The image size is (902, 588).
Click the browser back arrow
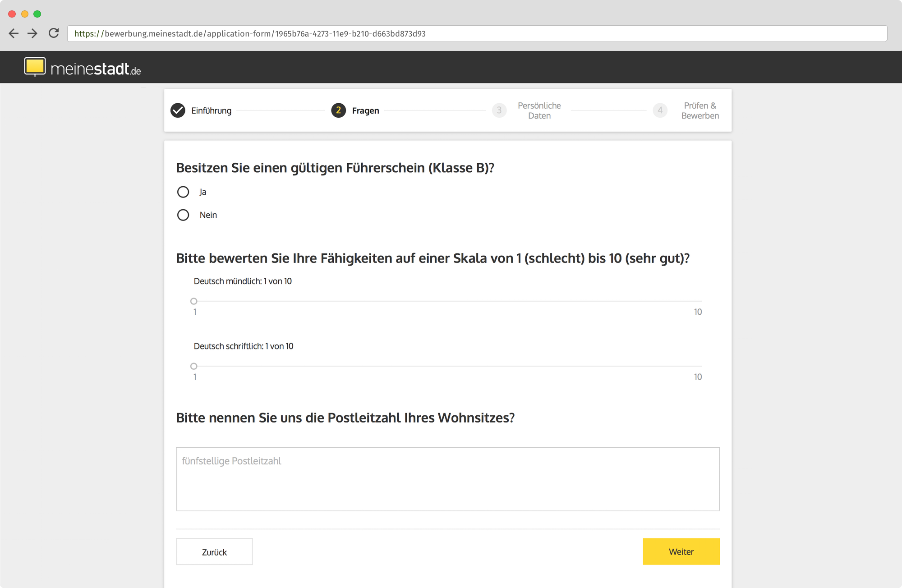click(14, 33)
